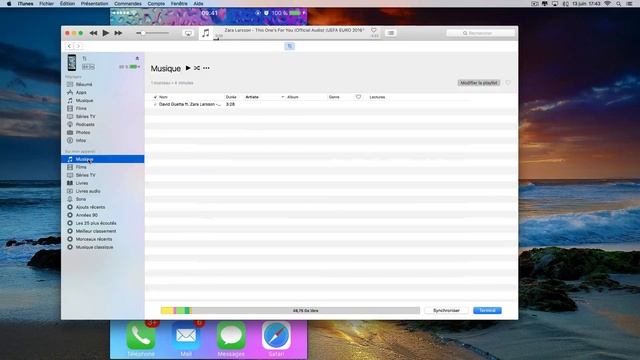The width and height of the screenshot is (640, 360).
Task: Open Sons on the device
Action: click(80, 199)
